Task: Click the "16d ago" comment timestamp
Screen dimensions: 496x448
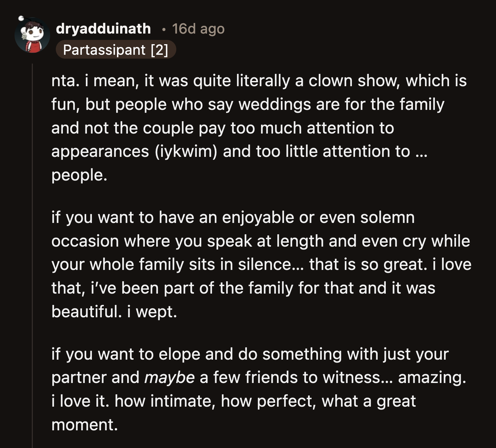Action: point(198,29)
